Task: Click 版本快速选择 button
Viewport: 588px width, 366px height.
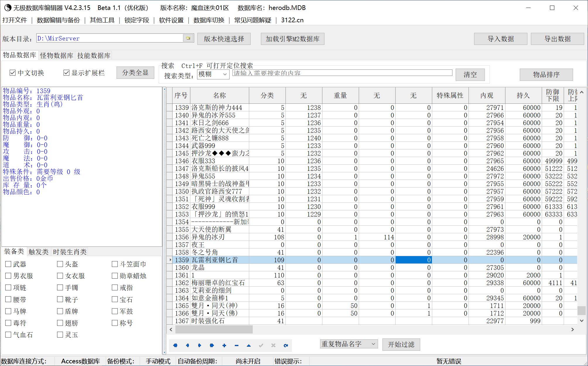Action: click(x=224, y=39)
